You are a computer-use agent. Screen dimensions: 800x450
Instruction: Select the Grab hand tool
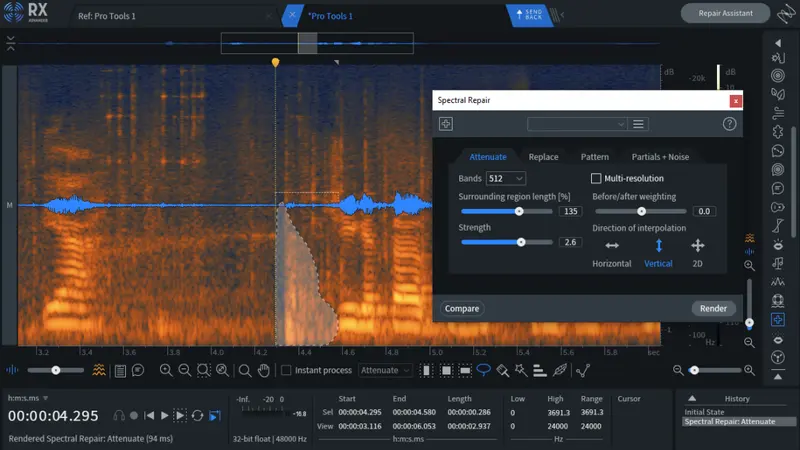pos(264,370)
